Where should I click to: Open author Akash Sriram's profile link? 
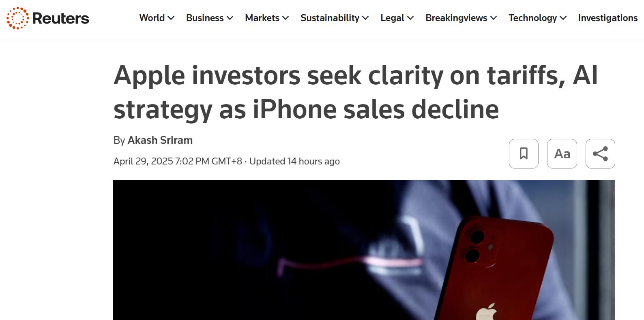pyautogui.click(x=160, y=140)
